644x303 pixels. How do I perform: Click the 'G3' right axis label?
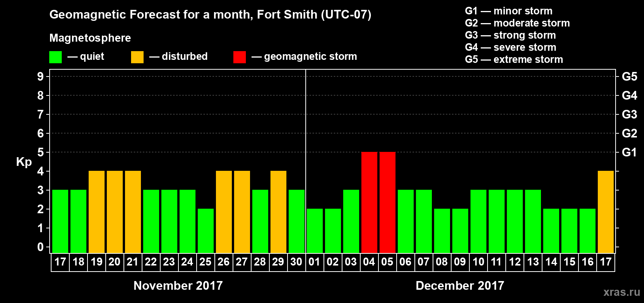[x=630, y=114]
